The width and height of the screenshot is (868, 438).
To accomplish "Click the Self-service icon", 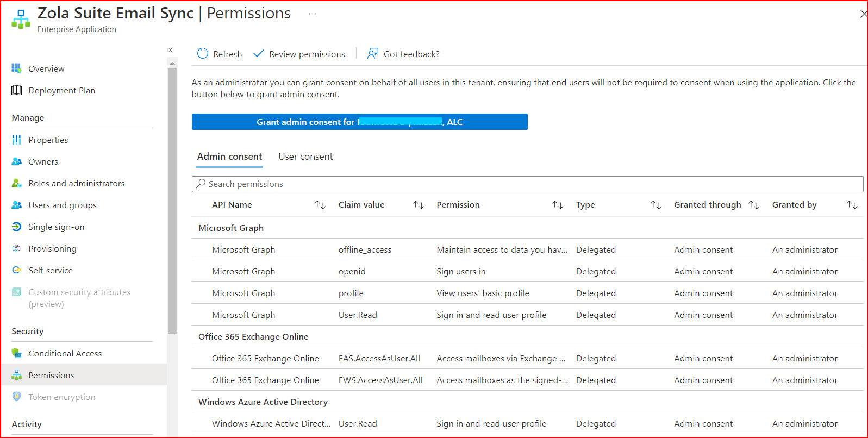I will [x=16, y=270].
